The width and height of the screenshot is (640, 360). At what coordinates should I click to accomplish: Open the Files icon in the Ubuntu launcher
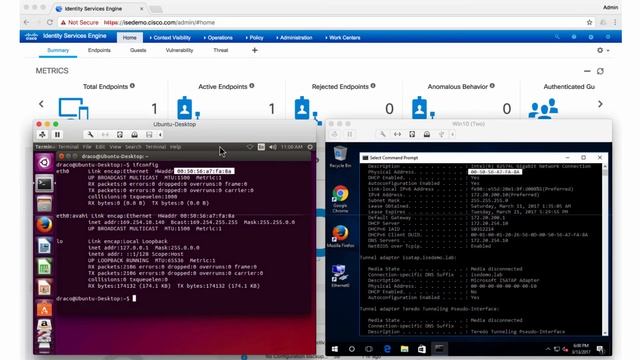coord(44,204)
